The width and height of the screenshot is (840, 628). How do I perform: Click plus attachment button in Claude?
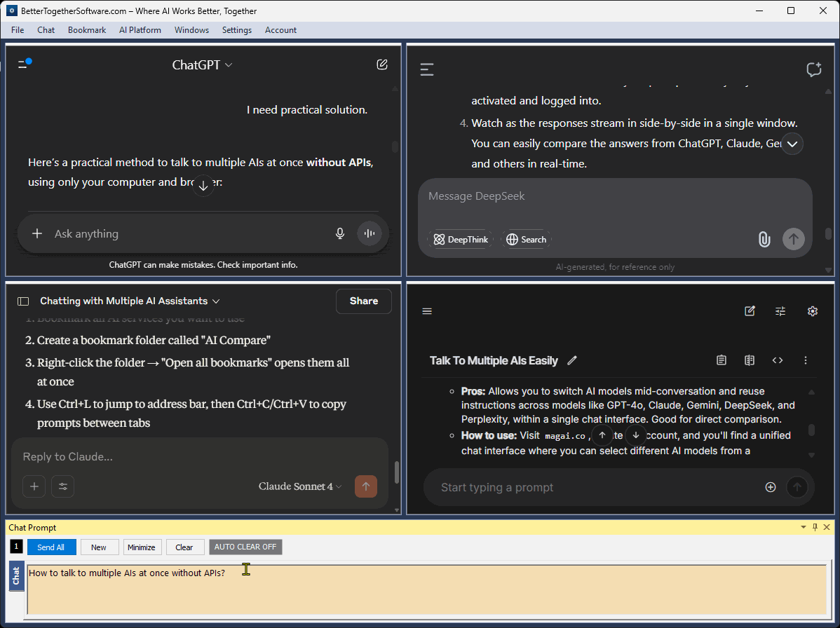coord(34,486)
